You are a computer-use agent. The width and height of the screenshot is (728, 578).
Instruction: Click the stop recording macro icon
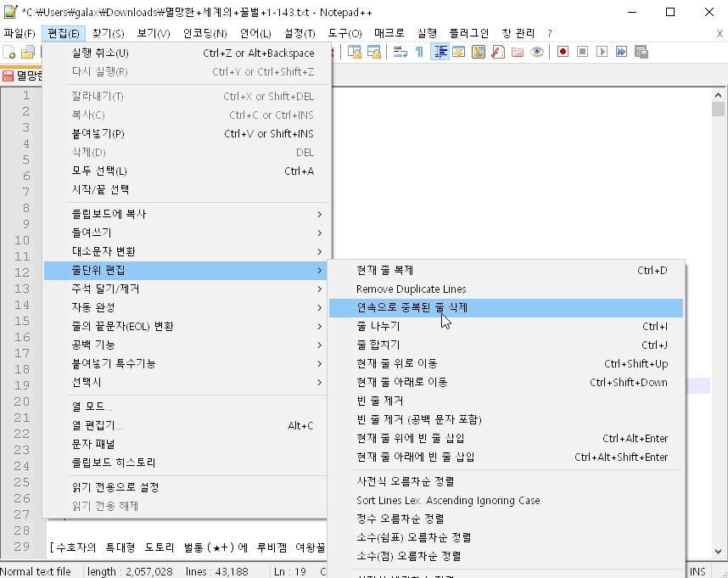(582, 52)
